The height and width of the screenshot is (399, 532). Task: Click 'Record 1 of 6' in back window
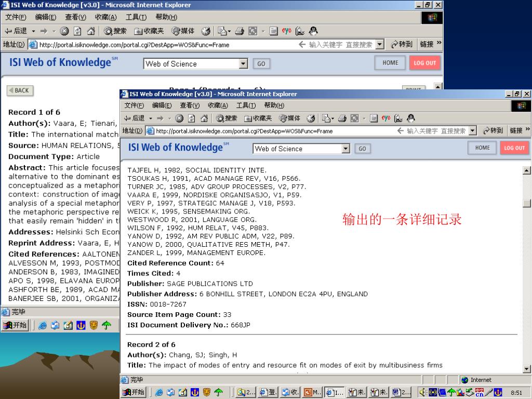[x=34, y=112]
